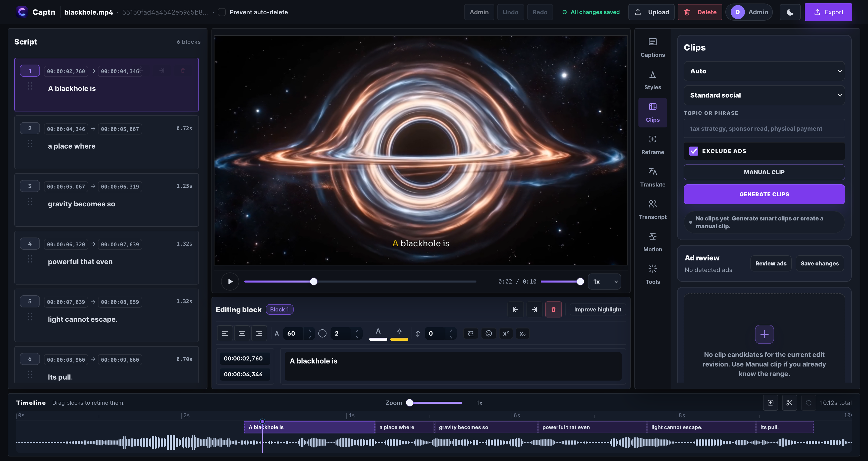This screenshot has width=868, height=461.
Task: Increase font size stepper from 60
Action: click(309, 331)
